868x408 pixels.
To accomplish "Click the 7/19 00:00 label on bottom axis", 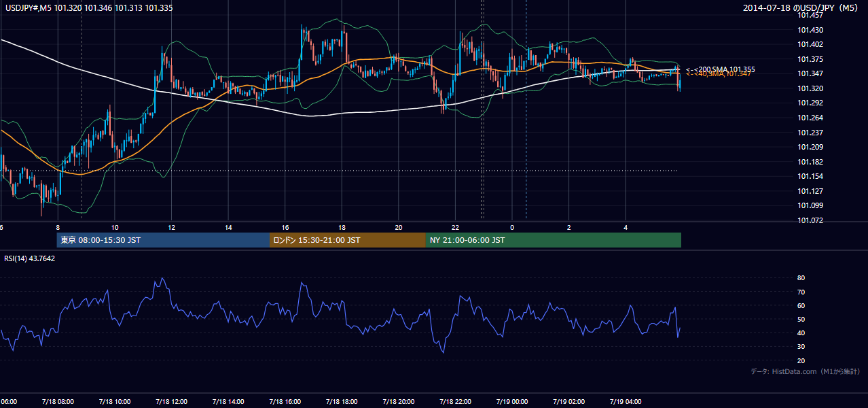I will pos(511,401).
